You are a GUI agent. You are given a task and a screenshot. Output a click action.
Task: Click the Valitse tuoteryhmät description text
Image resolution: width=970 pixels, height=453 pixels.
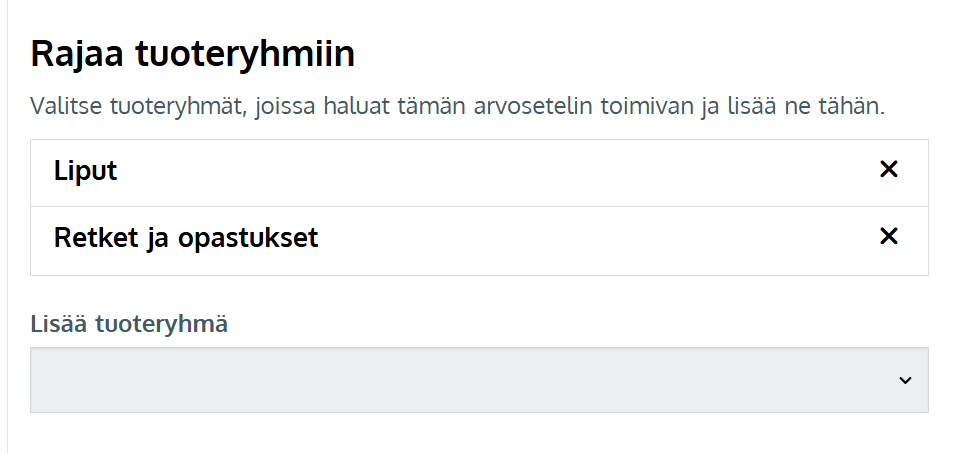(x=457, y=107)
